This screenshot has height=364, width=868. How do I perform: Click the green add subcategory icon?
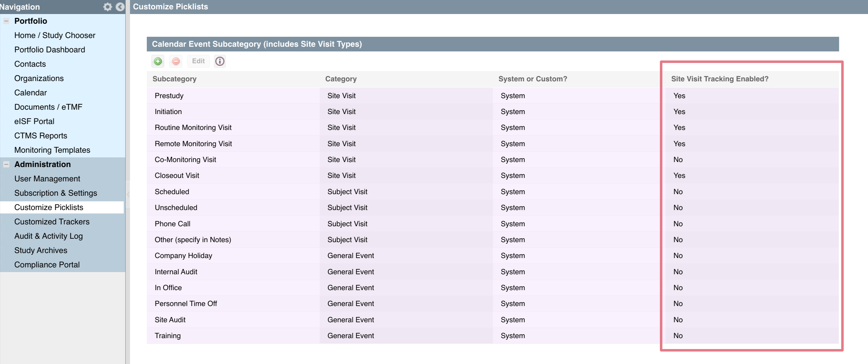pos(158,61)
